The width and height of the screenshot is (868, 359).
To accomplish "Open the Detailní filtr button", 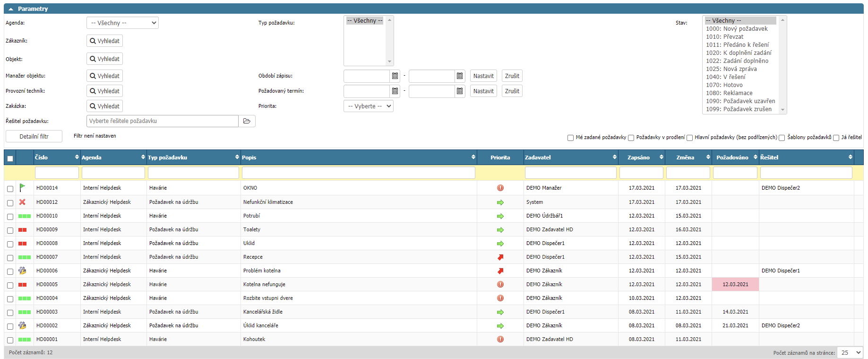I will pyautogui.click(x=34, y=136).
